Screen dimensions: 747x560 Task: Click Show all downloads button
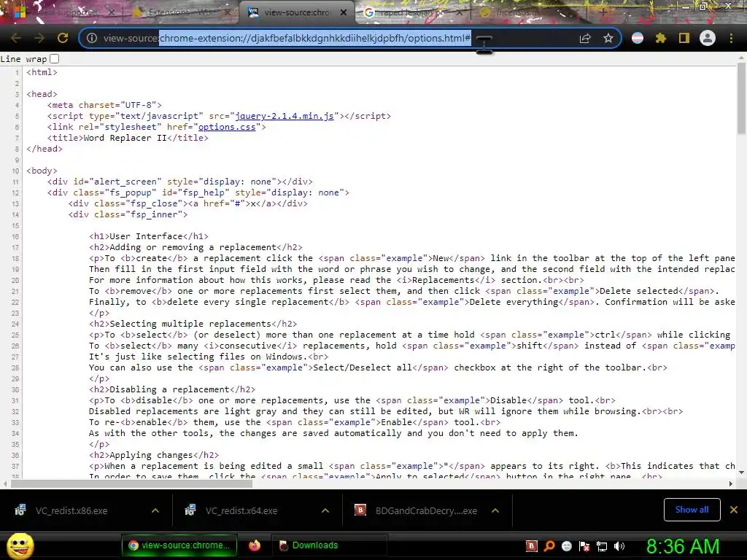pyautogui.click(x=692, y=510)
